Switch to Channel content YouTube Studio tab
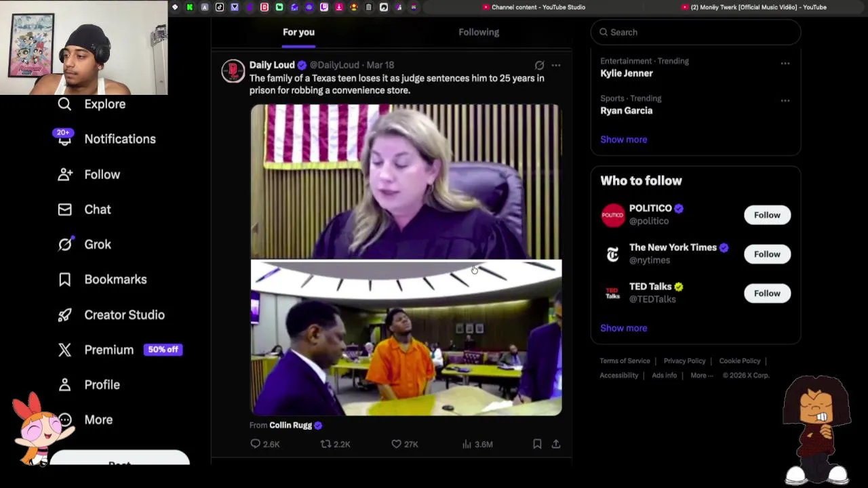868x488 pixels. (x=534, y=7)
